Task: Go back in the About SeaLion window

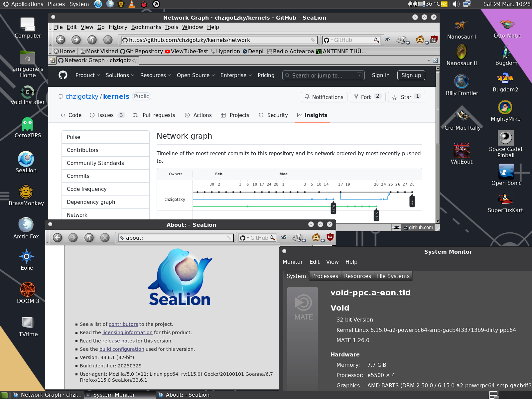Action: coord(58,238)
